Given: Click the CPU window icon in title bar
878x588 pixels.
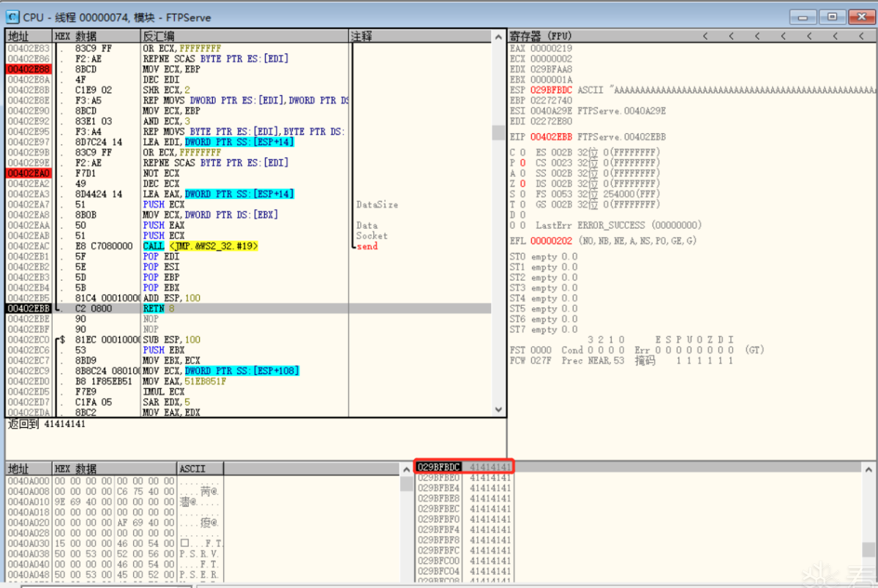Looking at the screenshot, I should (x=12, y=17).
